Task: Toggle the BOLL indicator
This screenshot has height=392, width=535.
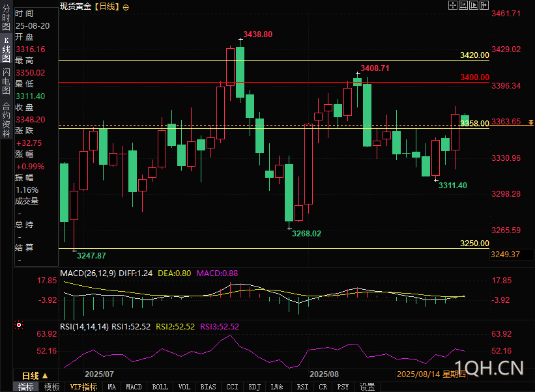Action: 160,387
